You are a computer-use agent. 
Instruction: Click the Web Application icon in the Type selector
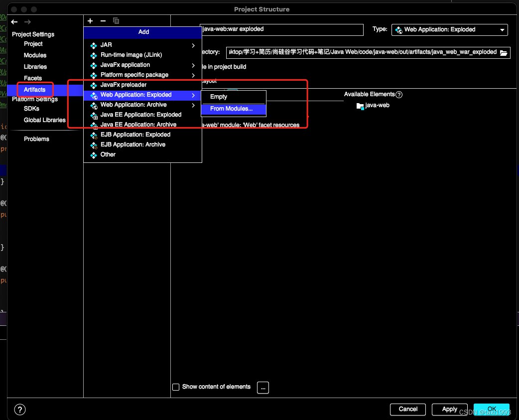click(398, 30)
